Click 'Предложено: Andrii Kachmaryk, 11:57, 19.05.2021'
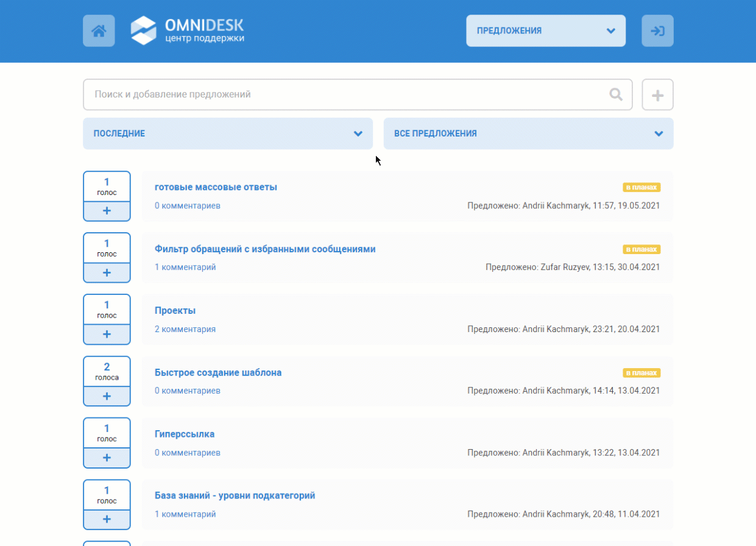The width and height of the screenshot is (756, 546). [x=563, y=205]
